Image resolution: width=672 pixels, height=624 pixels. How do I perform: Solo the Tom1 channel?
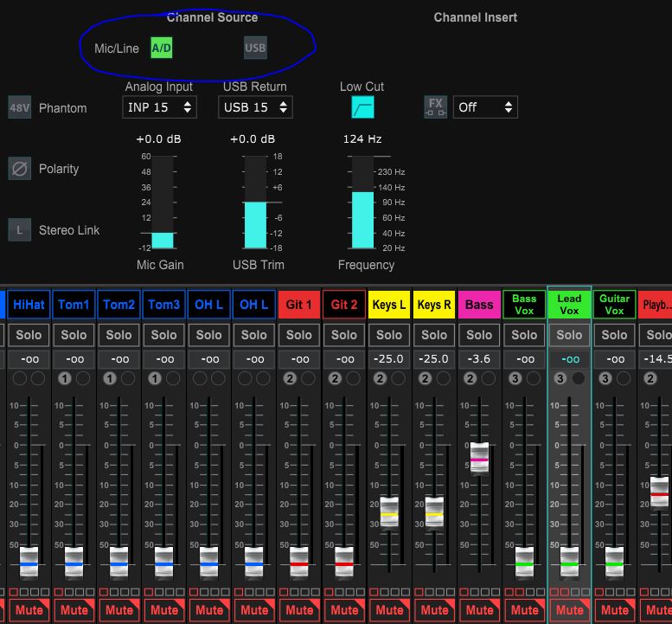tap(74, 335)
